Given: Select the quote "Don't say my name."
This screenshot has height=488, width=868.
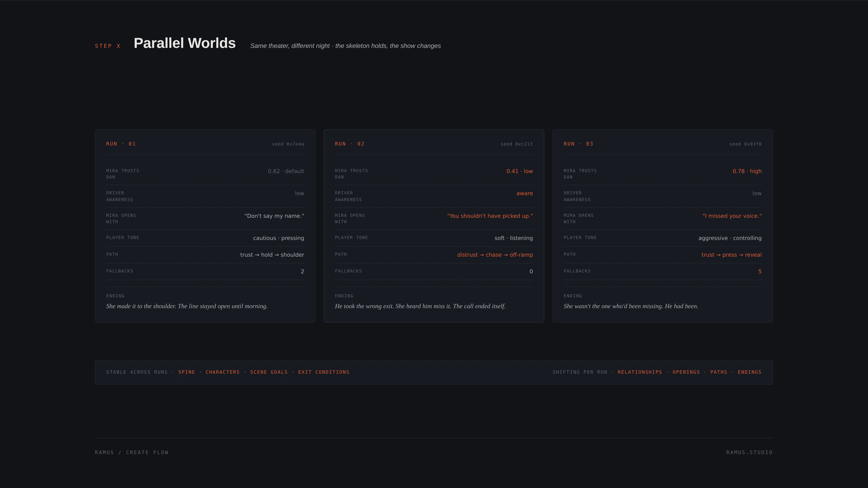Looking at the screenshot, I should [x=274, y=216].
